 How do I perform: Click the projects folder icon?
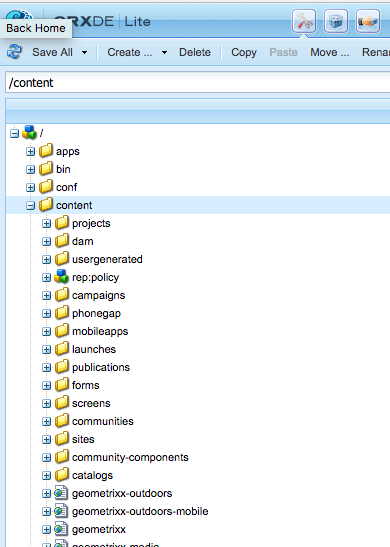pyautogui.click(x=62, y=223)
